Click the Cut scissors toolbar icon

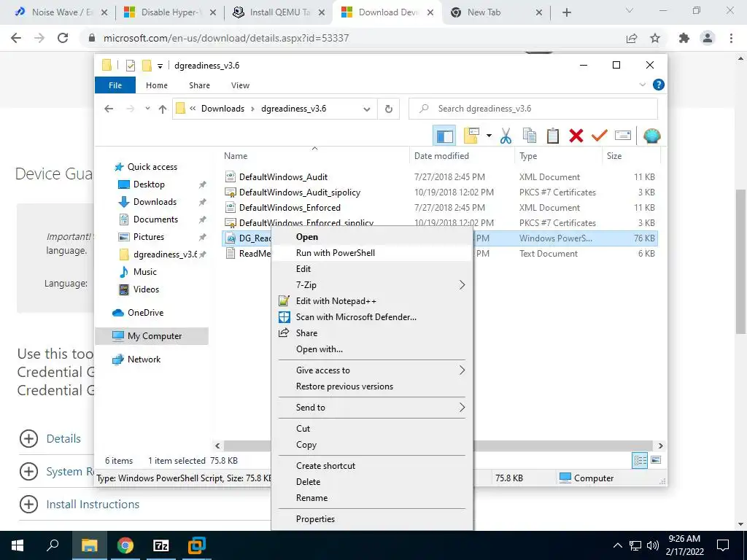point(506,136)
